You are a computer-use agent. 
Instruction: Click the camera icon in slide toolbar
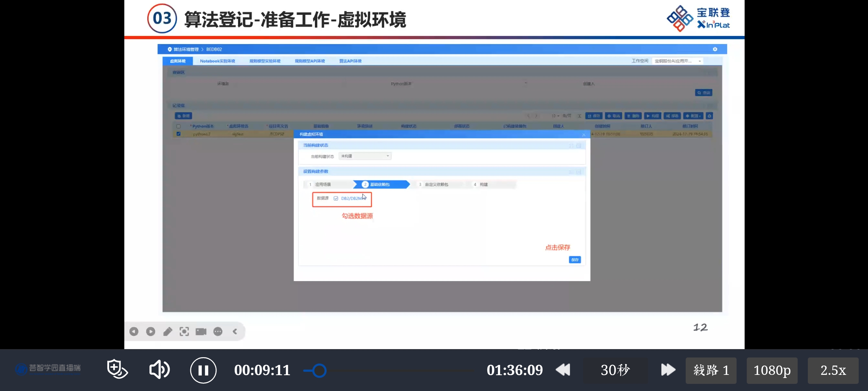[x=201, y=331]
